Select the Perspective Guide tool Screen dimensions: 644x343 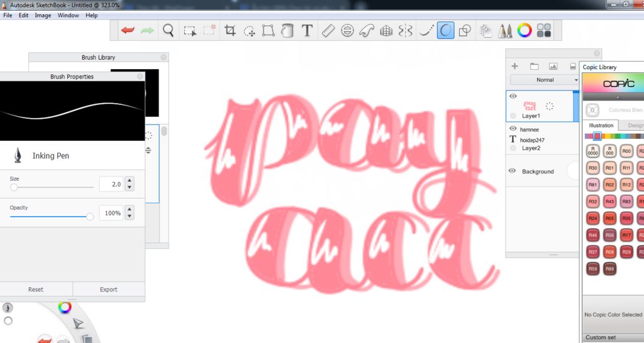pos(386,31)
